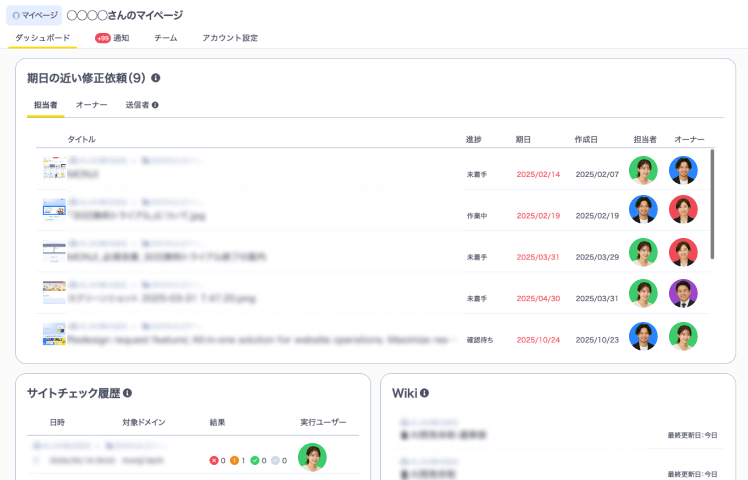
Task: Click the 結果 column header
Action: [217, 422]
